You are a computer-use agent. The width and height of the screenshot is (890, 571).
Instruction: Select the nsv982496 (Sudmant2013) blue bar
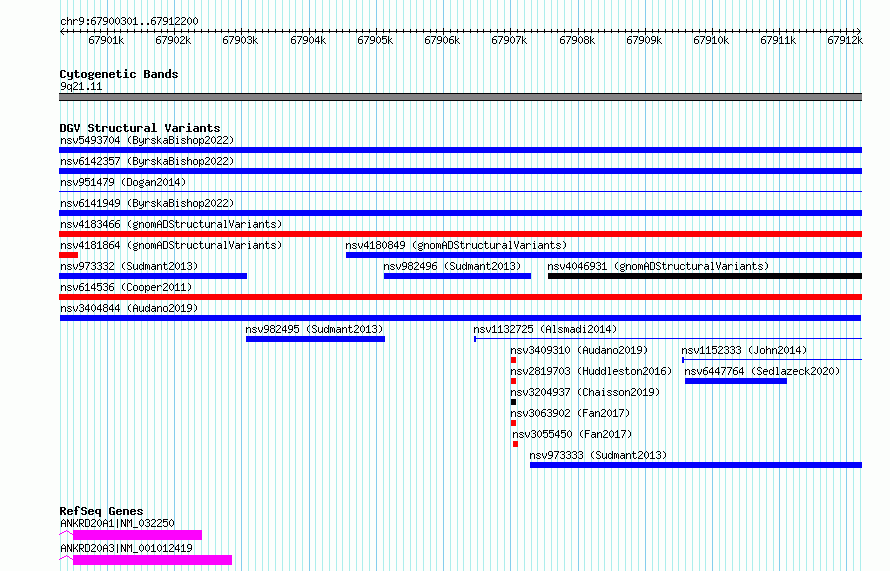tap(457, 276)
